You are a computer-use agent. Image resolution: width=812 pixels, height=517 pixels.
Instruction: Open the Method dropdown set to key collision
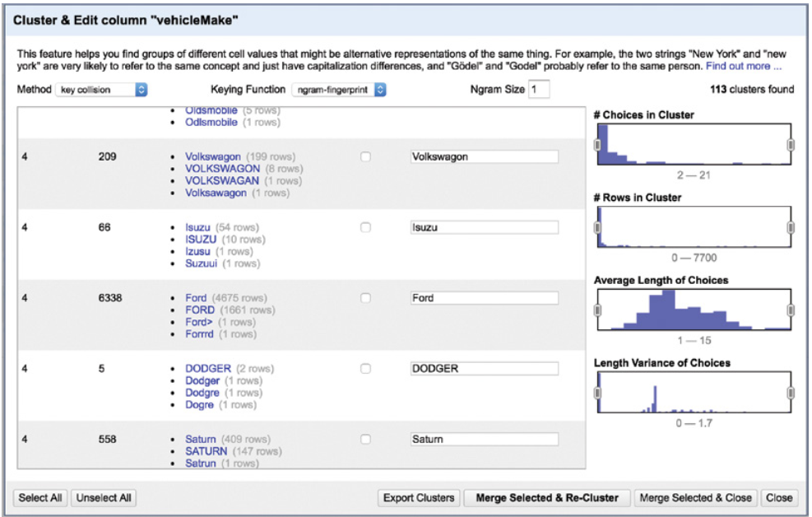pyautogui.click(x=101, y=90)
